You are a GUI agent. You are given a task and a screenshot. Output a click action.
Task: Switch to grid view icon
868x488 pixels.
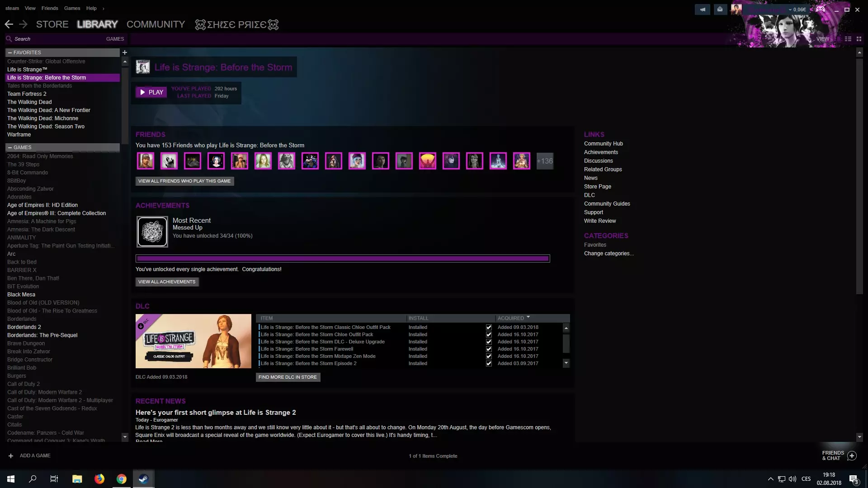coord(859,39)
